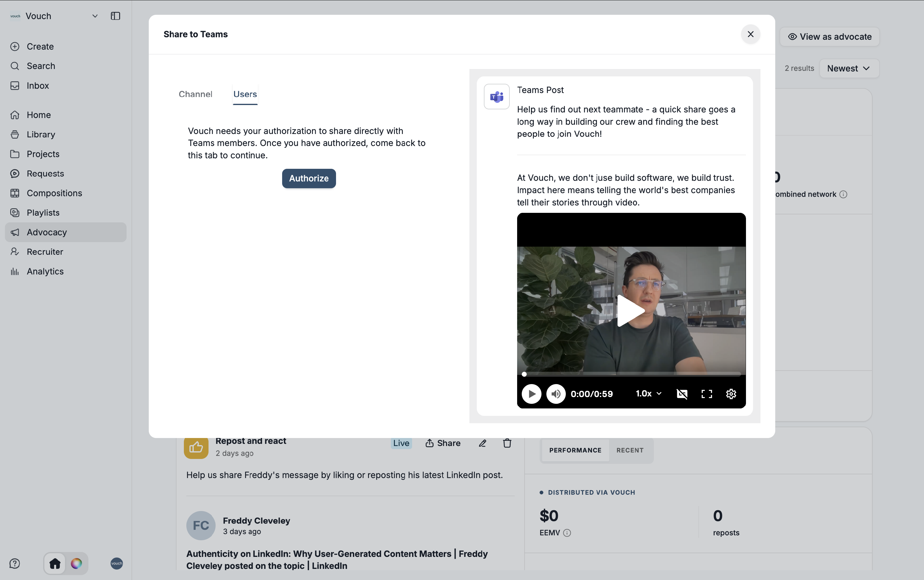
Task: Click the Live status badge
Action: point(401,443)
